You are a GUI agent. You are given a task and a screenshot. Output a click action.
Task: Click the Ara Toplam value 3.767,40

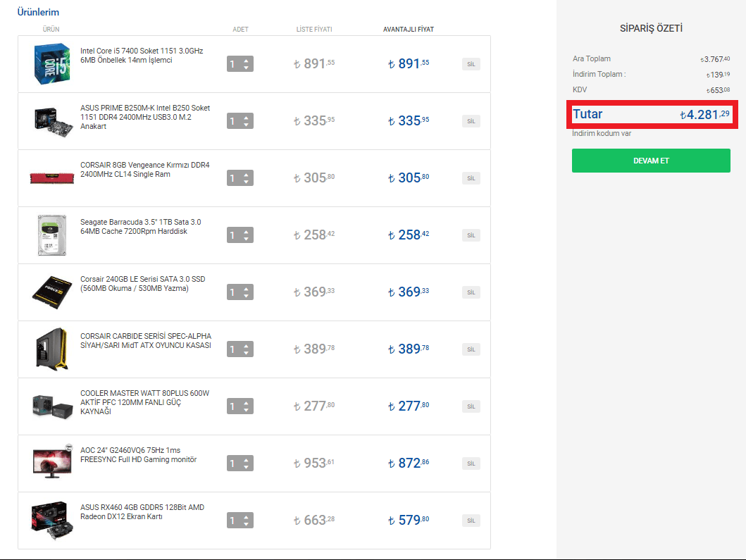pos(715,59)
